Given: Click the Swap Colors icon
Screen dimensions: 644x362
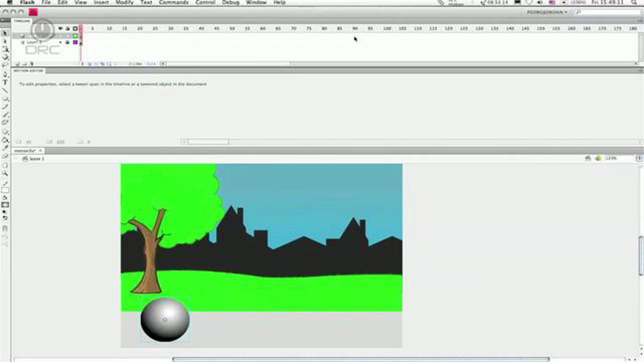Looking at the screenshot, I should (x=5, y=218).
